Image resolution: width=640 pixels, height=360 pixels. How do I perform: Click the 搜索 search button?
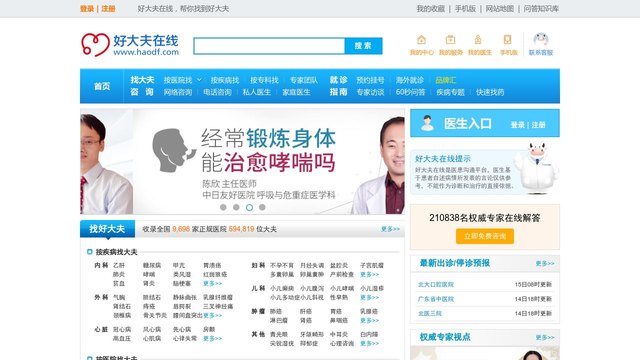[363, 46]
